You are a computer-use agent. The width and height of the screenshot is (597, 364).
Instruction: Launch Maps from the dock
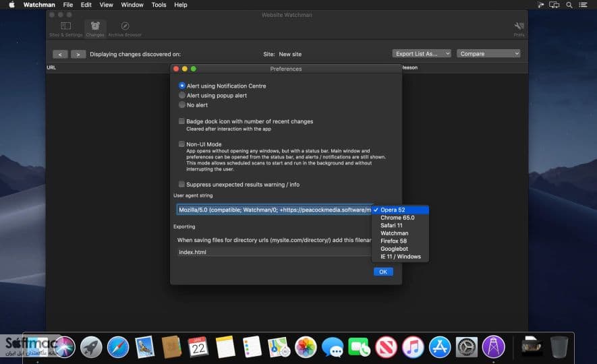(279, 347)
